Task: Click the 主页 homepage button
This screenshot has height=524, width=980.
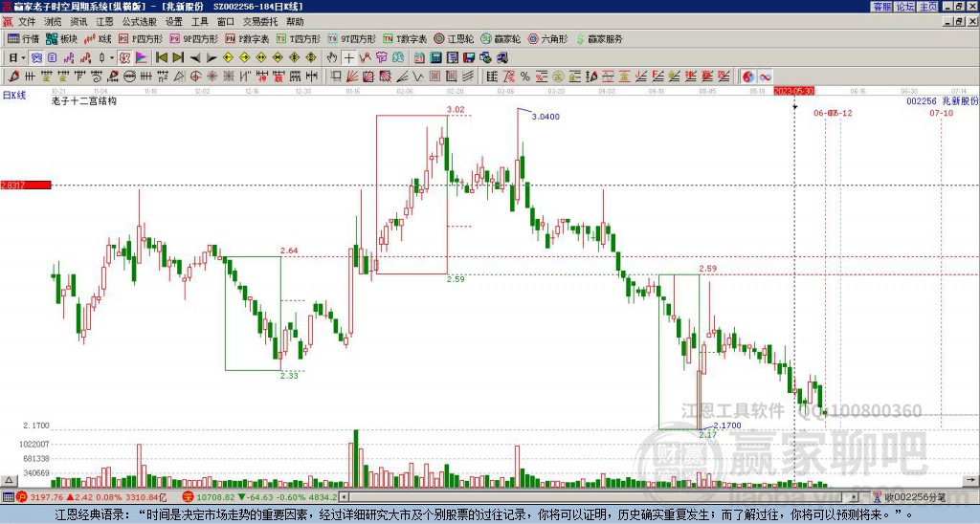Action: coord(928,7)
